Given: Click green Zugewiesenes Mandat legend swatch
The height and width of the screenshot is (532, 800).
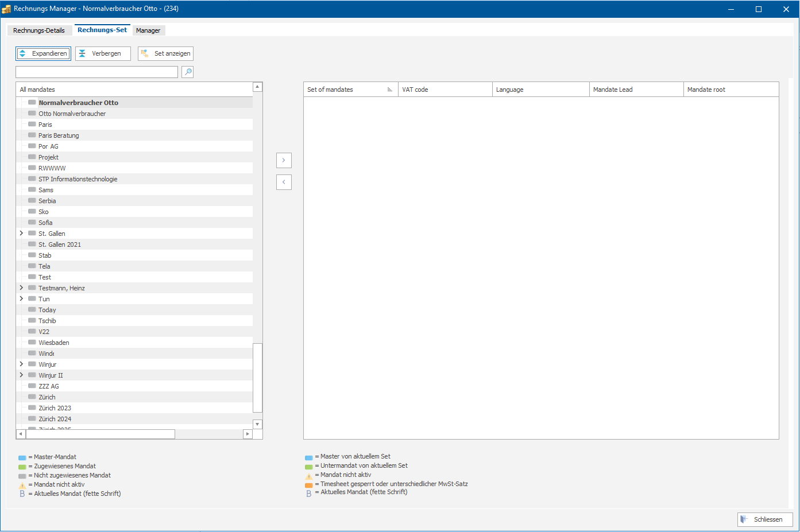Looking at the screenshot, I should point(22,467).
